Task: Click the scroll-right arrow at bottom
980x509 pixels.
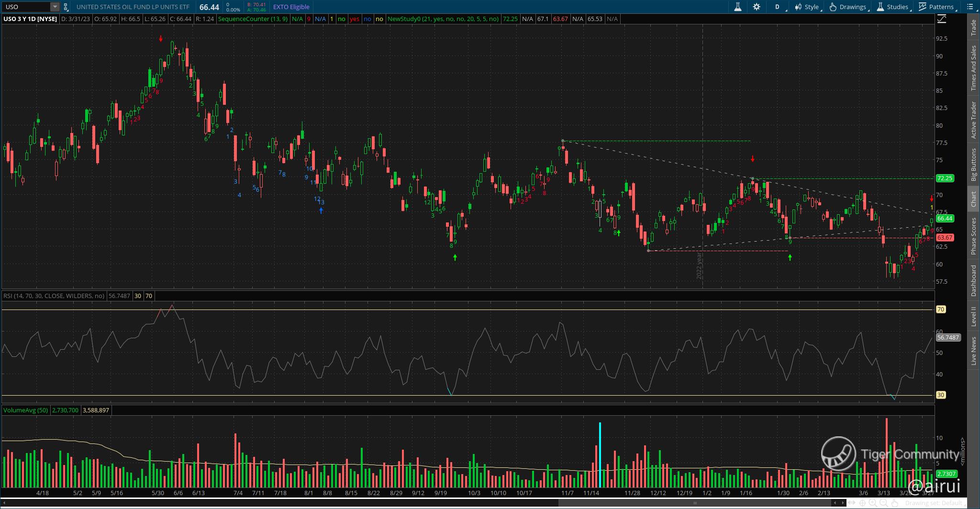Action: click(x=843, y=503)
